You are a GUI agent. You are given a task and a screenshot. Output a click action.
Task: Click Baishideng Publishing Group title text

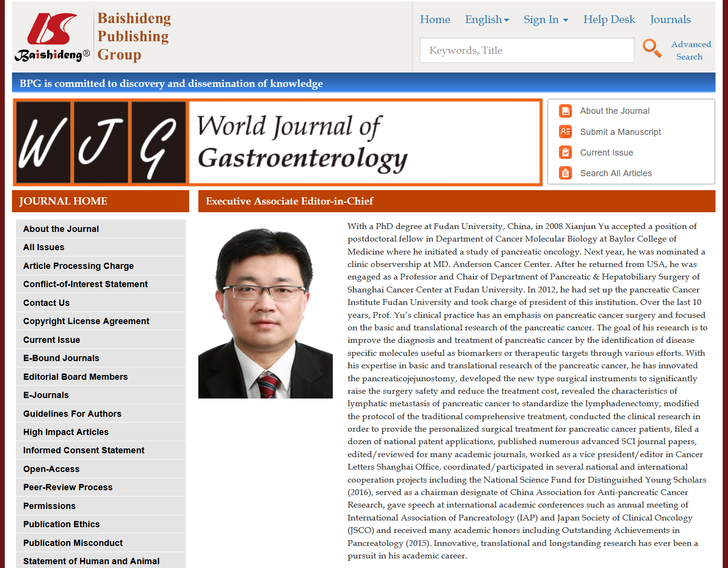(x=134, y=36)
